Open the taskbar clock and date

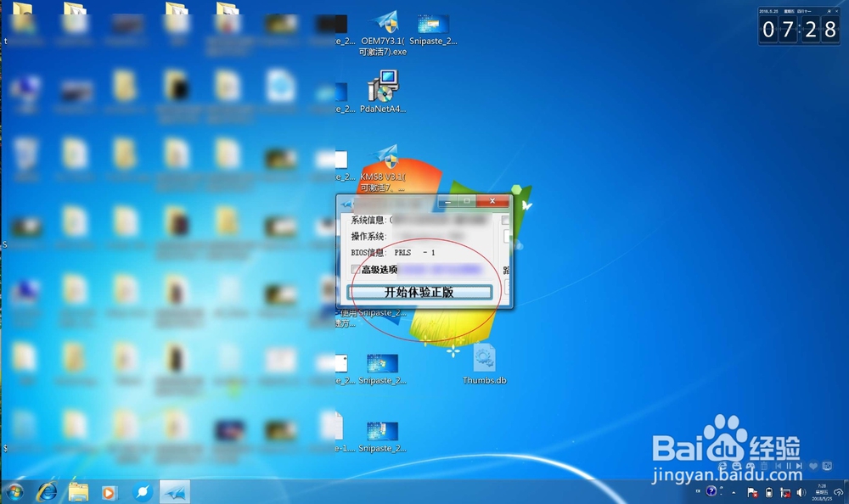point(822,493)
